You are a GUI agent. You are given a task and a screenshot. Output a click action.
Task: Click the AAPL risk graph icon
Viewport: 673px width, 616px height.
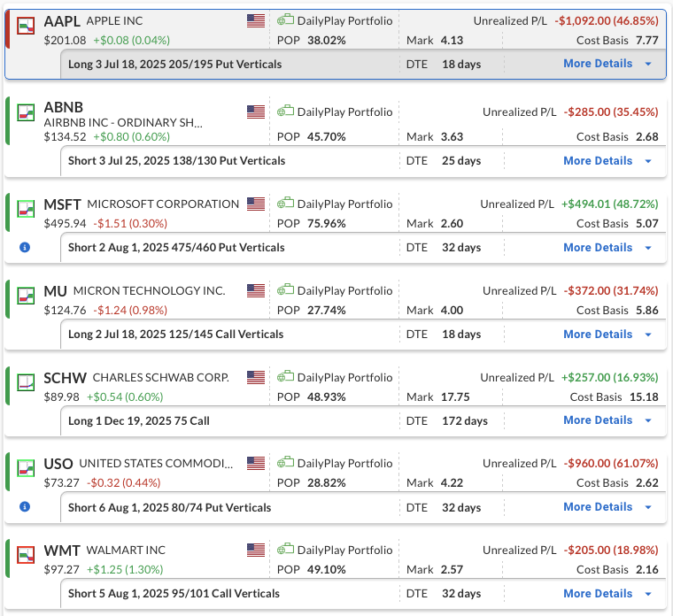click(26, 26)
